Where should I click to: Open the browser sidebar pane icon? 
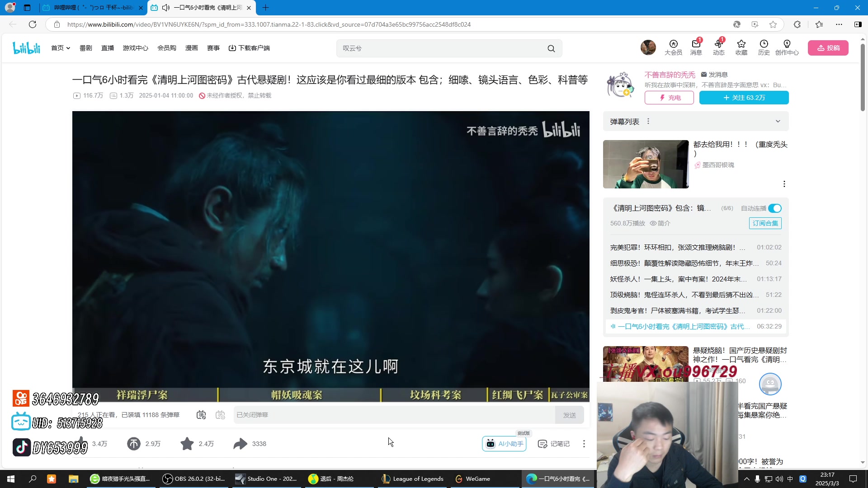point(858,24)
